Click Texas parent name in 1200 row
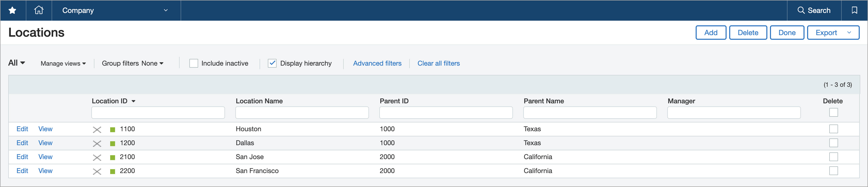This screenshot has height=187, width=868. point(532,143)
